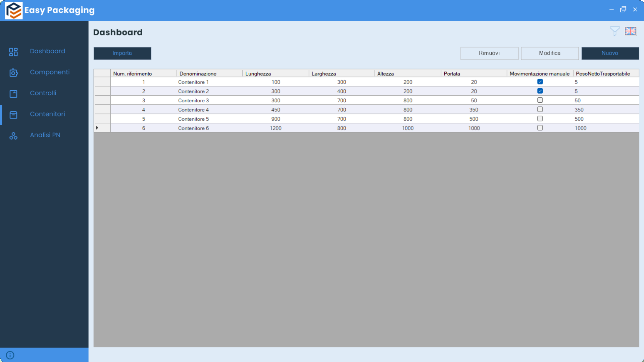The image size is (644, 362).
Task: Uncheck manual handling for Contenitore 2
Action: click(540, 91)
